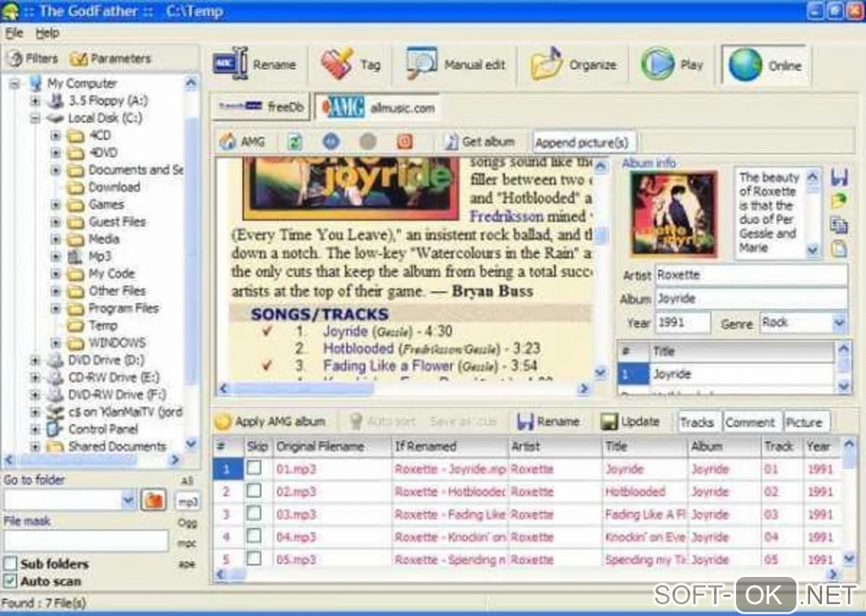The width and height of the screenshot is (866, 616).
Task: Open the Parameters panel
Action: point(110,59)
